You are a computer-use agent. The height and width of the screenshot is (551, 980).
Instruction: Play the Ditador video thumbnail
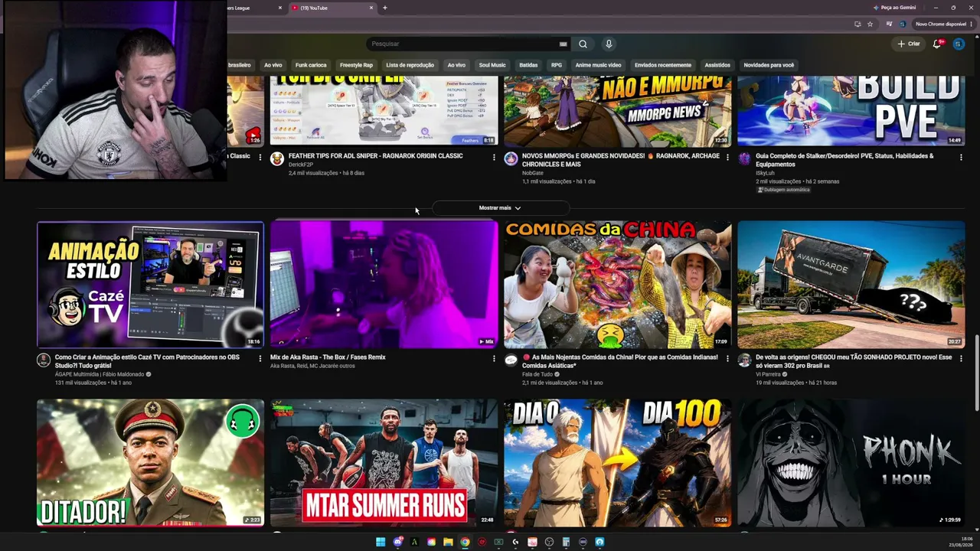click(150, 463)
